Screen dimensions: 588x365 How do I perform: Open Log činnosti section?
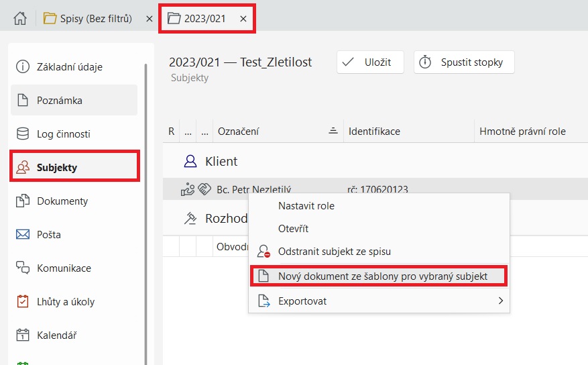pos(74,134)
